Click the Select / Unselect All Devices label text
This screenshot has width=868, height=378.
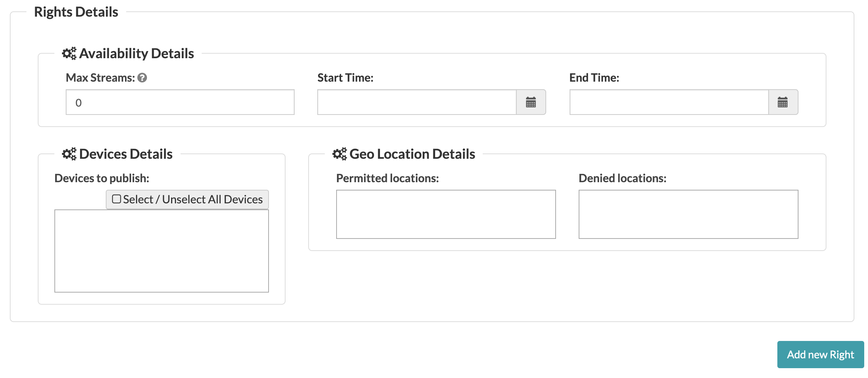click(193, 199)
